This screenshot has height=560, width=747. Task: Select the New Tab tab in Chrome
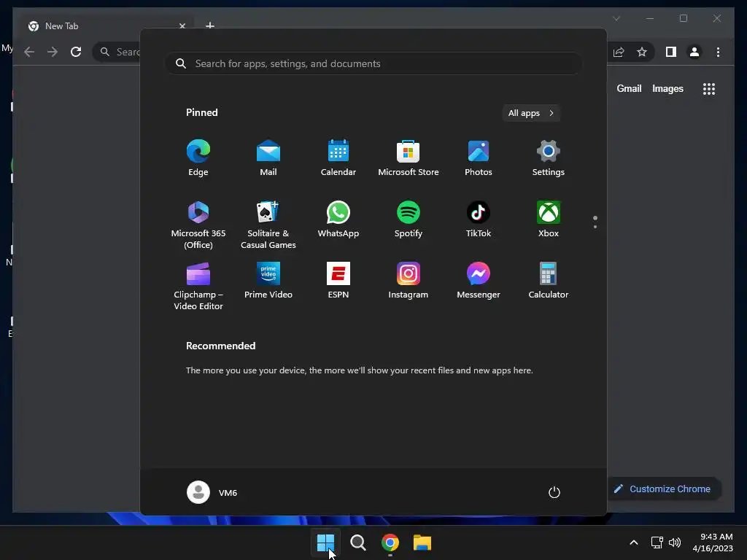click(104, 26)
